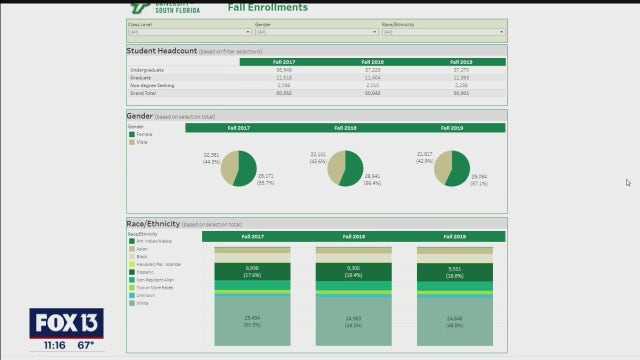The height and width of the screenshot is (360, 640).
Task: Click the Undergraduate Fall 2017 headcount value
Action: coord(284,70)
